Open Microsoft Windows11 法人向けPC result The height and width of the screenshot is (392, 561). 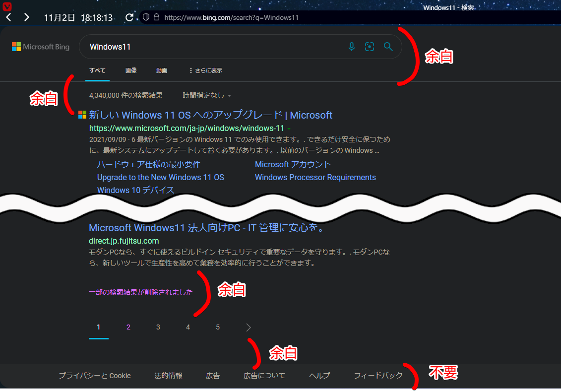click(x=207, y=228)
